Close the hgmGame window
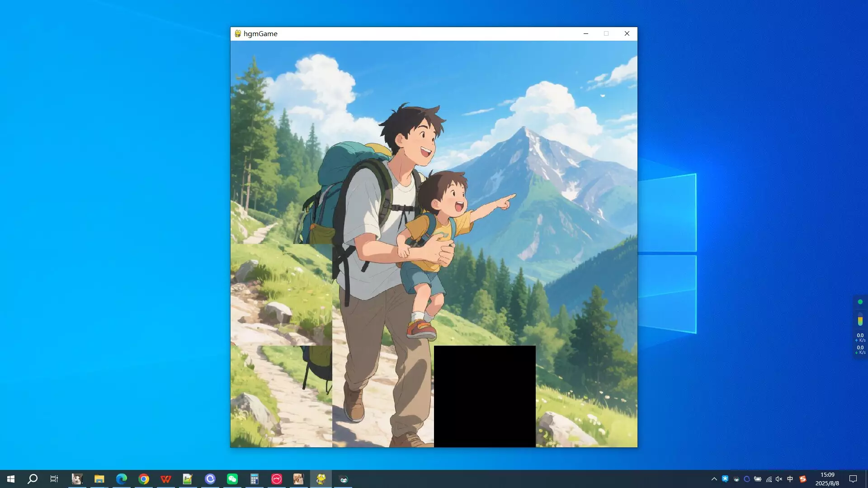 click(x=627, y=33)
